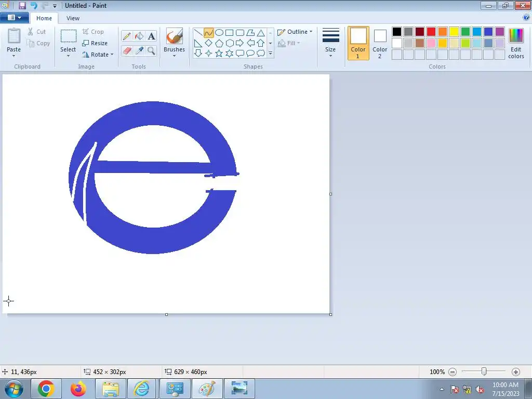This screenshot has width=532, height=399.
Task: Choose the Pentagon shape
Action: pos(219,43)
